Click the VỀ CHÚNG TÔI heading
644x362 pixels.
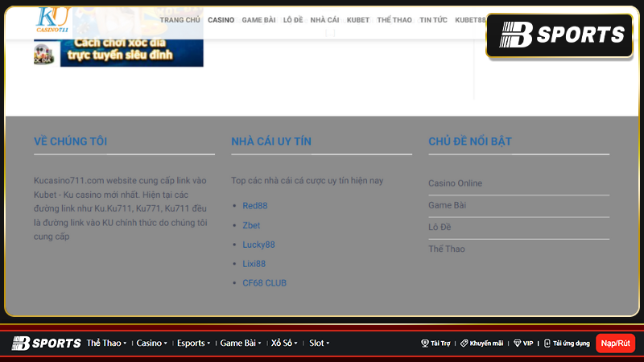pos(70,142)
